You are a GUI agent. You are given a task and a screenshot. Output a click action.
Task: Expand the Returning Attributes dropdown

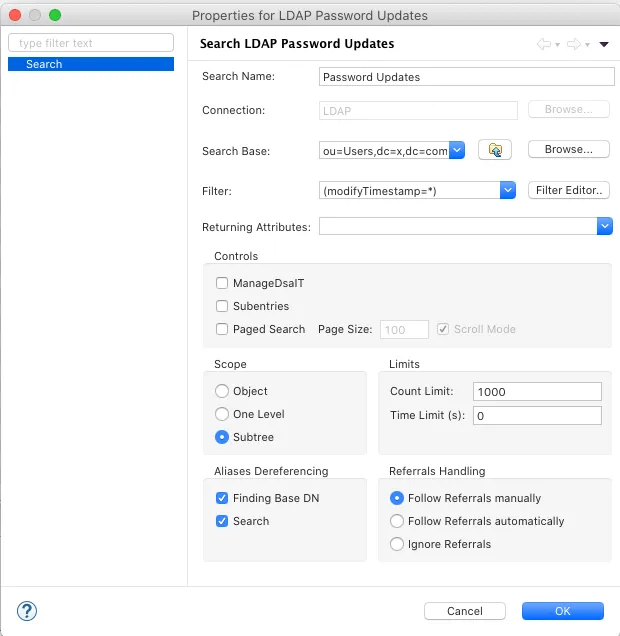tap(605, 226)
